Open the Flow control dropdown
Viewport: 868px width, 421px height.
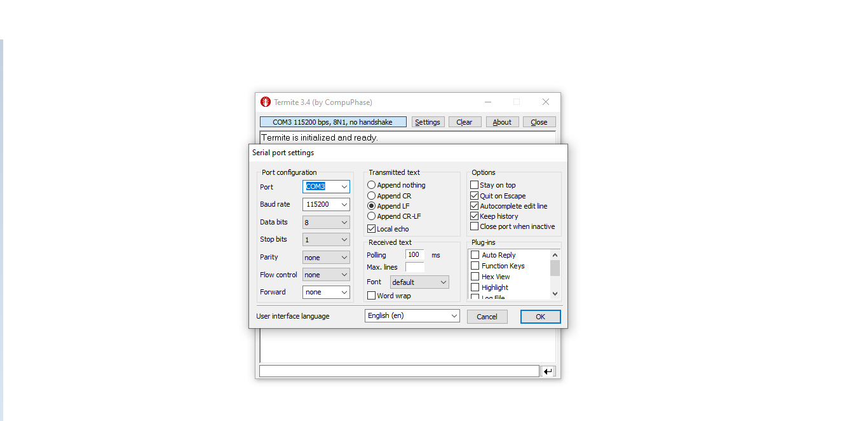tap(326, 275)
